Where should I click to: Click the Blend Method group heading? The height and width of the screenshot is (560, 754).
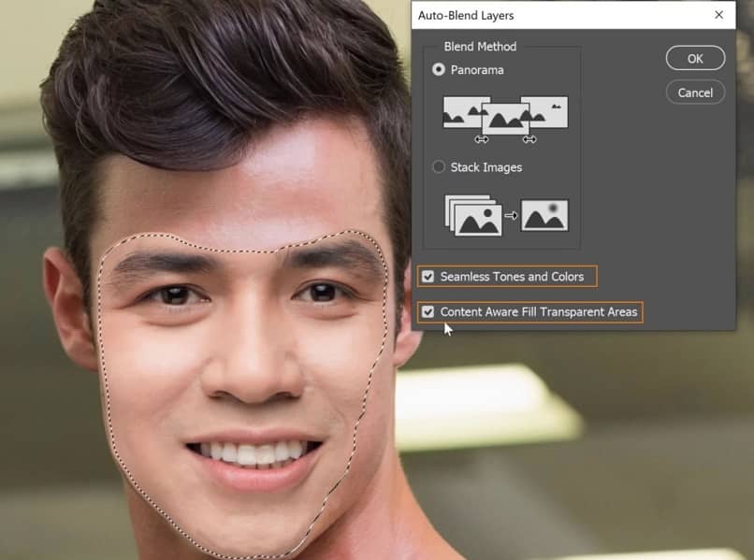tap(479, 46)
